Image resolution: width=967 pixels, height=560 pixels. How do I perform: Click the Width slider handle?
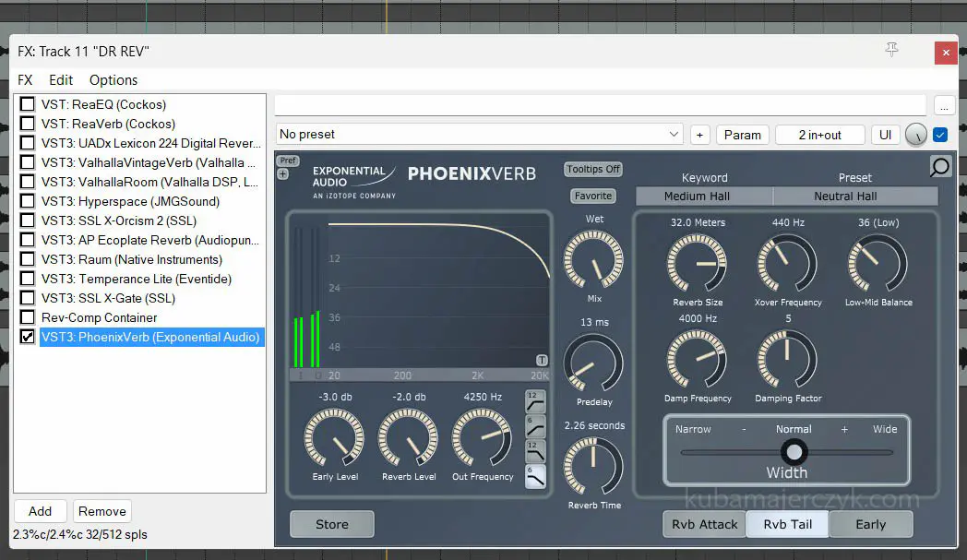[x=794, y=451]
